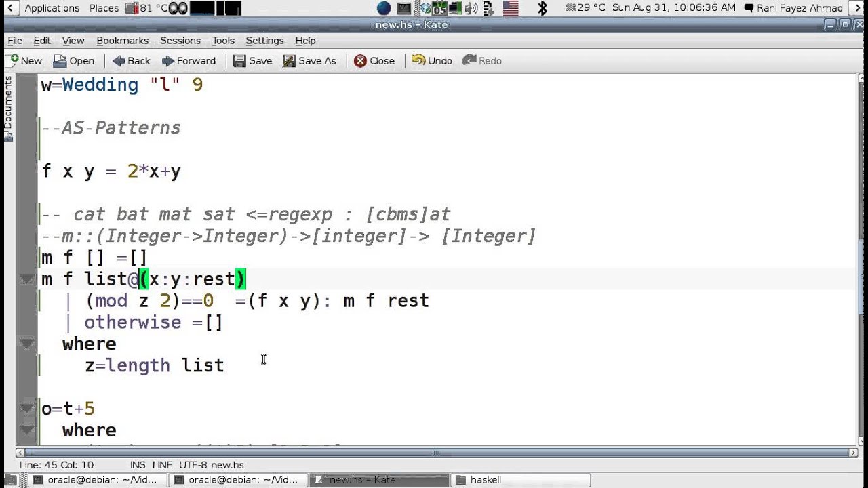Open the Tools menu
Screen dimensions: 868x488
(223, 41)
